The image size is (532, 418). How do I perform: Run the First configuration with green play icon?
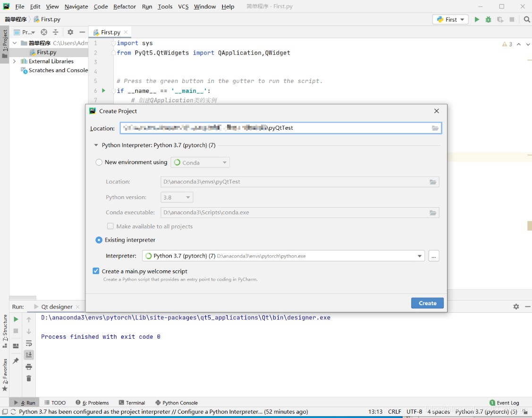pos(477,19)
